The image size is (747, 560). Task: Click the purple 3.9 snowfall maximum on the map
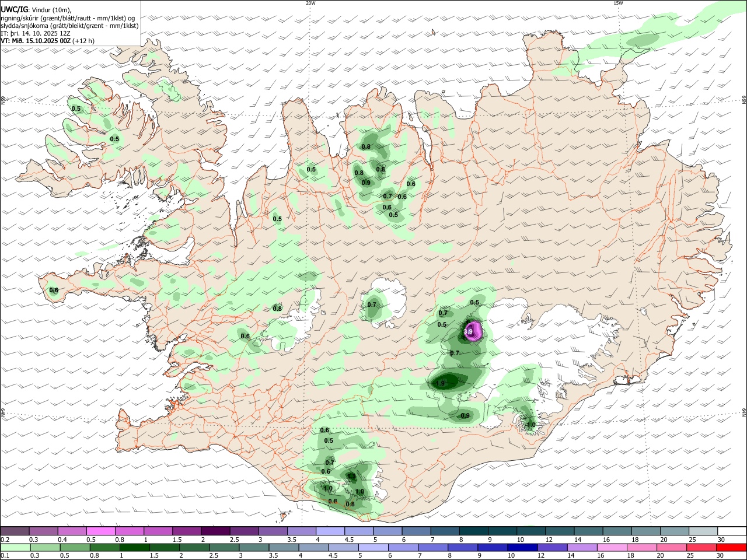tap(473, 331)
